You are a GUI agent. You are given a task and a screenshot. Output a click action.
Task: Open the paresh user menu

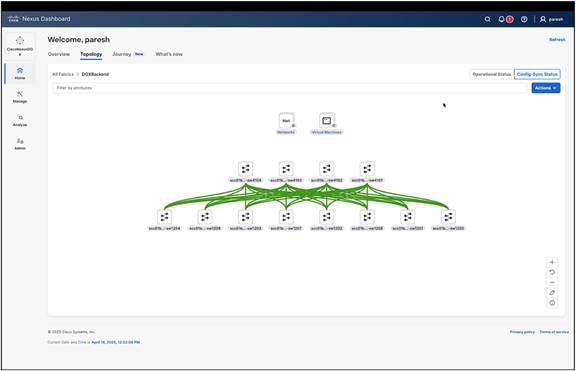coord(551,19)
